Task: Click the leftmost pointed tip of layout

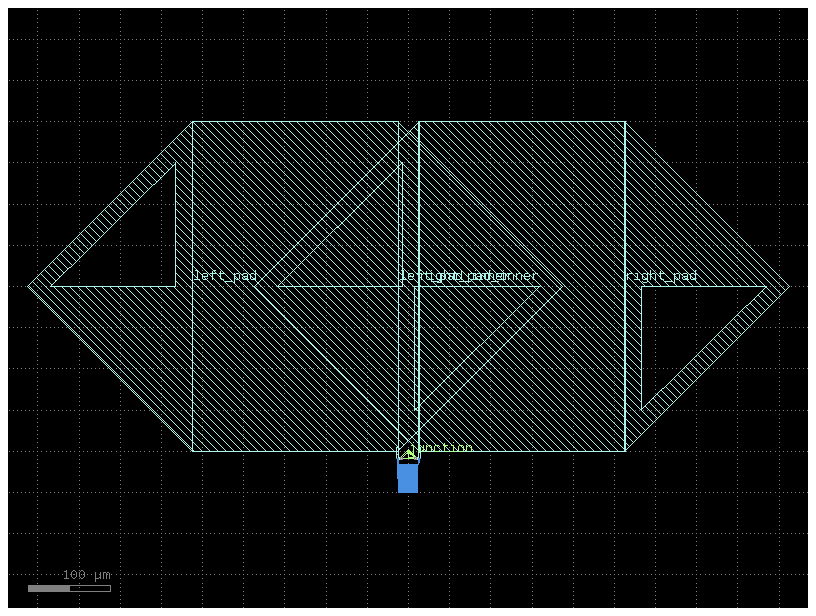Action: tap(29, 286)
